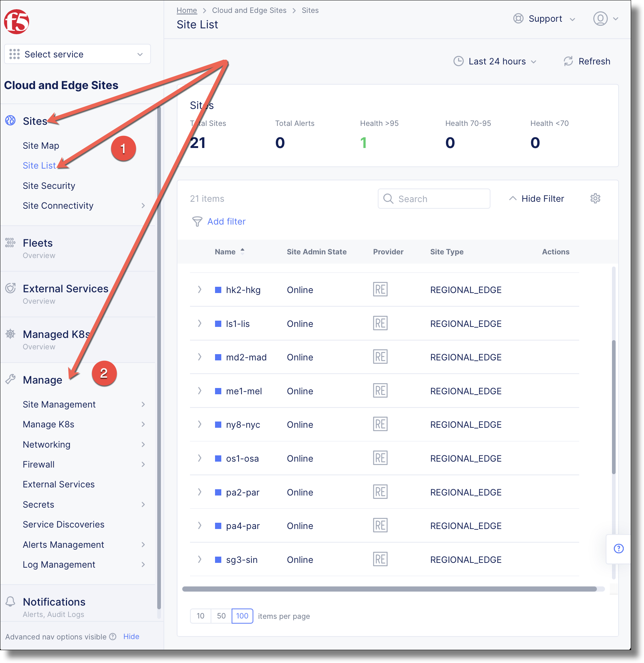Screen dimensions: 644x663
Task: Click the Refresh icon
Action: click(x=568, y=61)
